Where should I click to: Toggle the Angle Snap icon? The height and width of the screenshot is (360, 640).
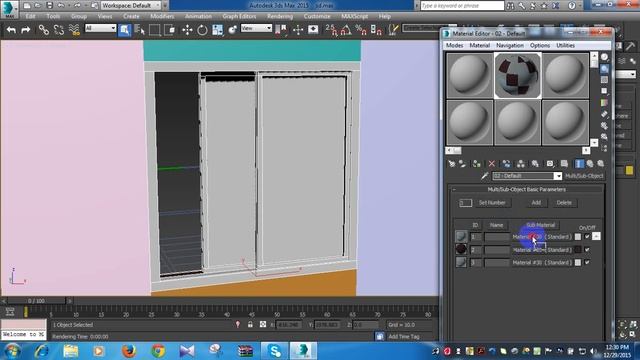346,30
